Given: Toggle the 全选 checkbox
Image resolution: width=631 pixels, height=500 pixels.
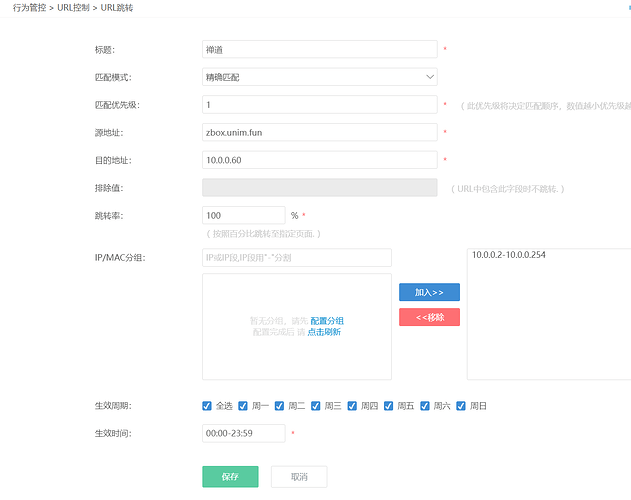Looking at the screenshot, I should 207,406.
